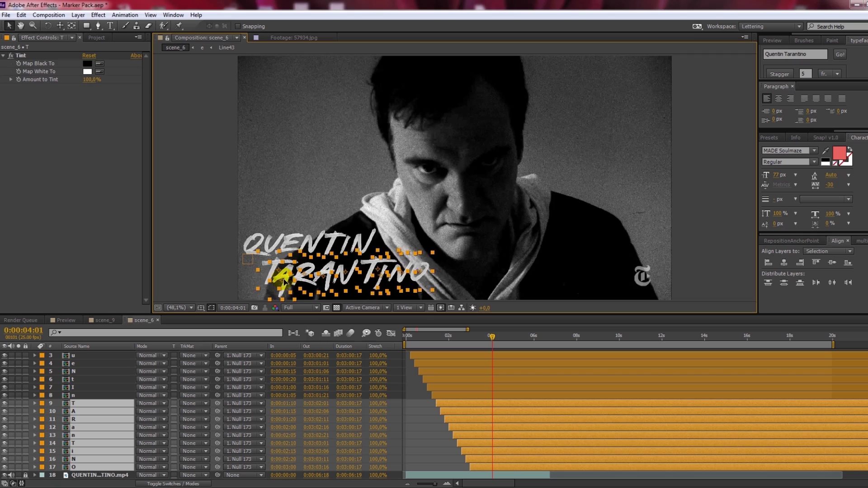Toggle visibility of layer 10 'A'
868x488 pixels.
[5, 411]
